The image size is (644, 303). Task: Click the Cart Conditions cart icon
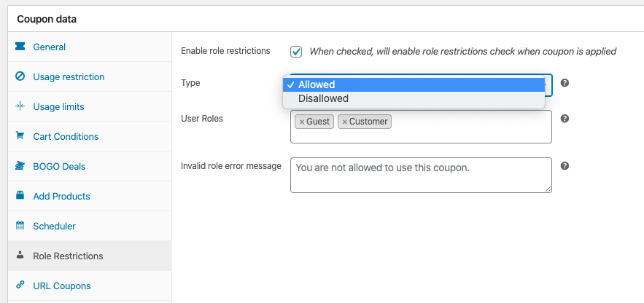(20, 136)
